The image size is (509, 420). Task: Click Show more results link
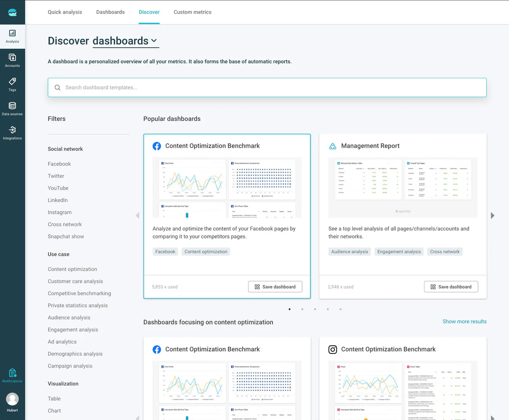pyautogui.click(x=464, y=322)
